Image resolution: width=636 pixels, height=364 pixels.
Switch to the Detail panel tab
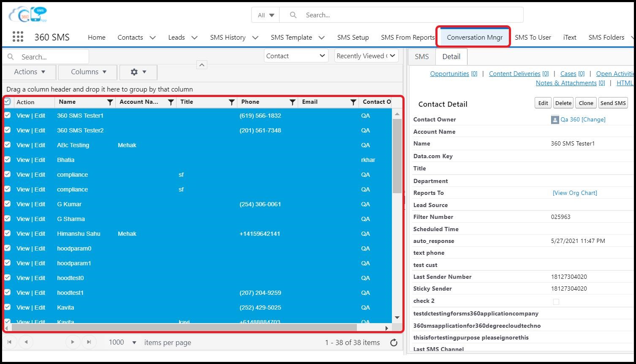pyautogui.click(x=451, y=57)
